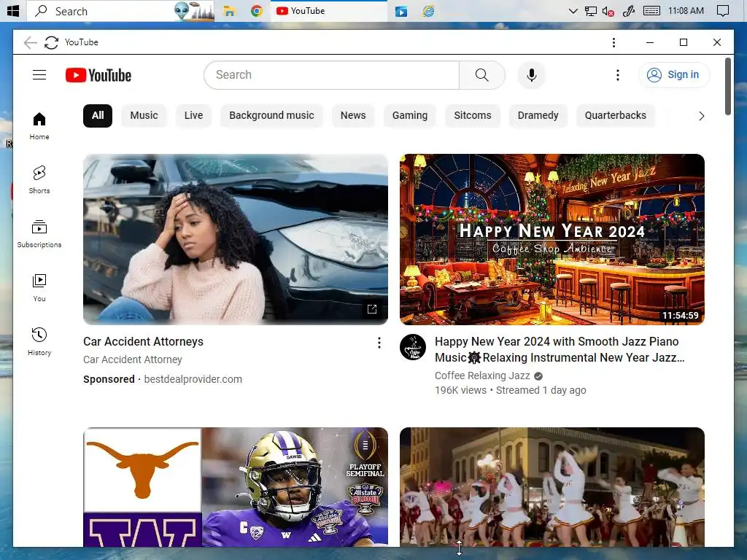Select the Quarterbacks filter chip
Screen dimensions: 747x560
click(x=615, y=116)
